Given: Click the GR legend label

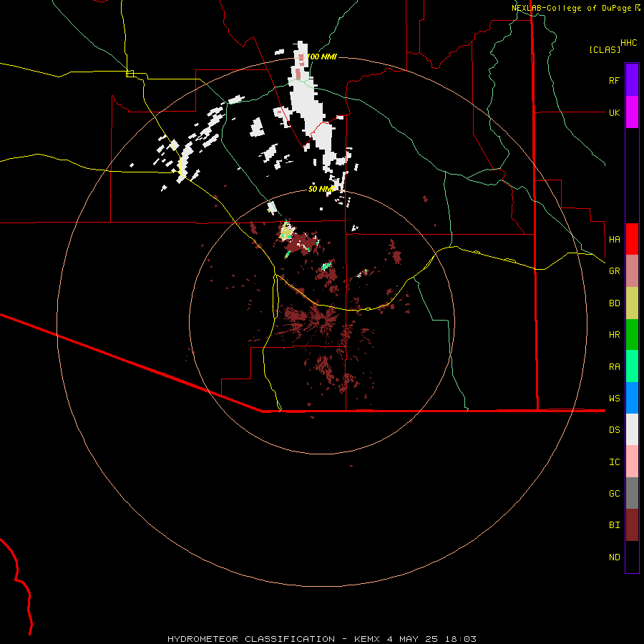Looking at the screenshot, I should click(615, 271).
